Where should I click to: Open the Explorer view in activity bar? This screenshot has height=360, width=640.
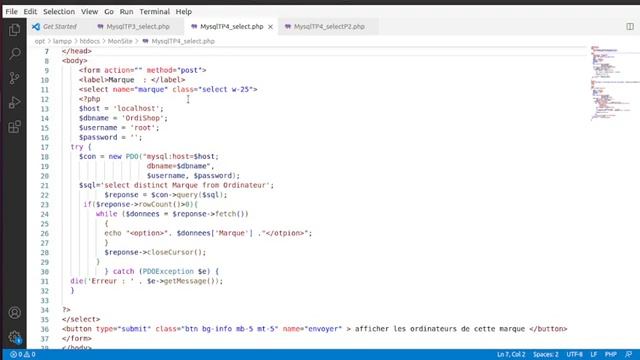14,29
